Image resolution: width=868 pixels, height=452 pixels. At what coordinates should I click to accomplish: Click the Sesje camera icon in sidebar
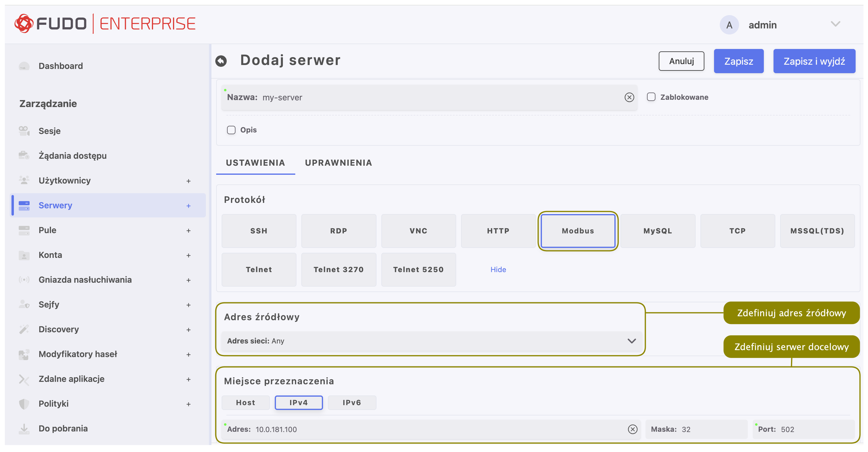(24, 131)
